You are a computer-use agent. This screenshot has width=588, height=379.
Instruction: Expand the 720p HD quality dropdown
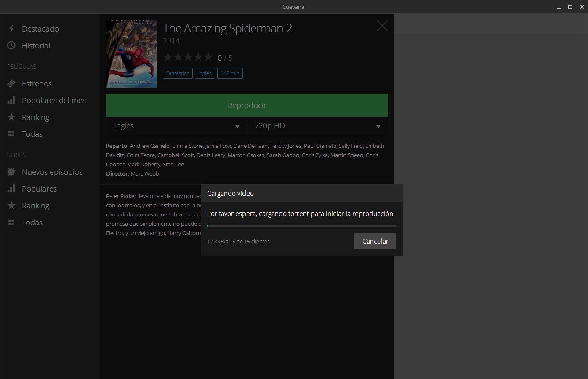pos(317,126)
